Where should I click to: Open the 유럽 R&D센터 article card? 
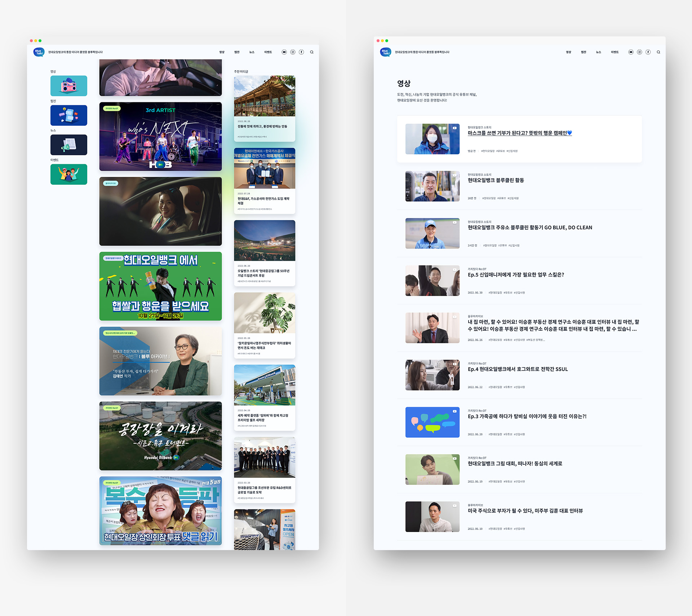(x=265, y=470)
